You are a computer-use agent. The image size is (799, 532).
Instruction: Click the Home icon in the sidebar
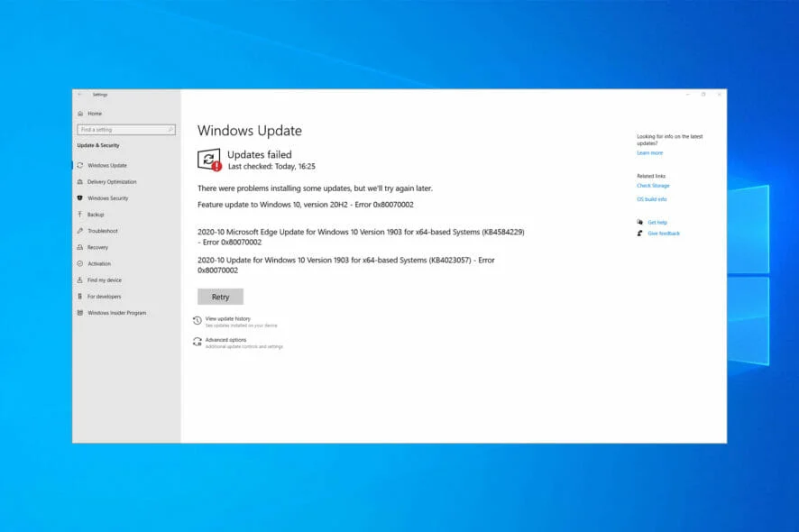pyautogui.click(x=80, y=114)
